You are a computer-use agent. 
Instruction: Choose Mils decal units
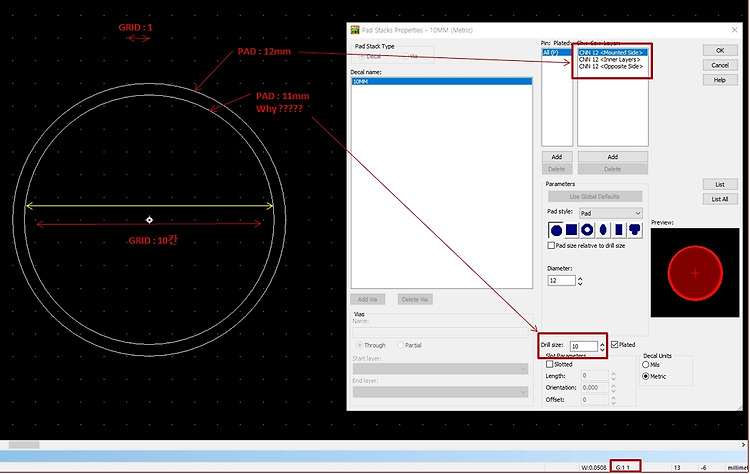(645, 364)
